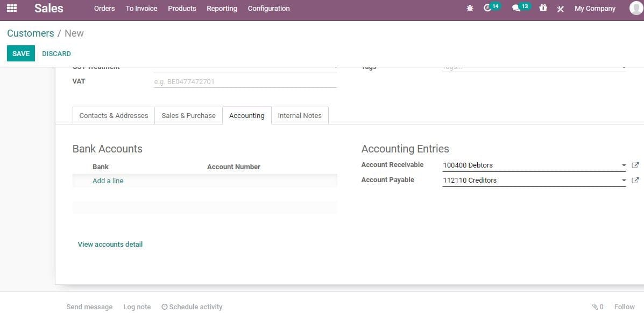Click the gift referral icon

[x=543, y=8]
